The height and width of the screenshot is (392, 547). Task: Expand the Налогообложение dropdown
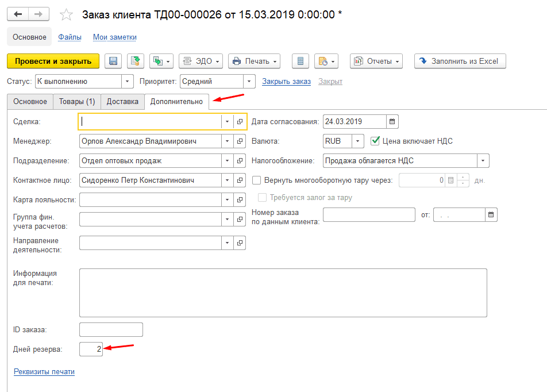coord(483,161)
